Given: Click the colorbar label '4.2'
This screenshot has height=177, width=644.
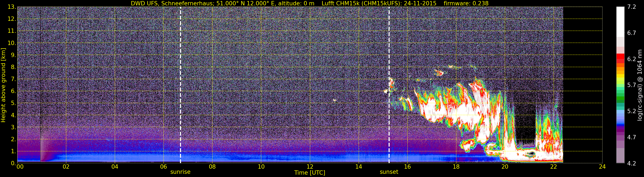Looking at the screenshot, I should click(x=632, y=163).
